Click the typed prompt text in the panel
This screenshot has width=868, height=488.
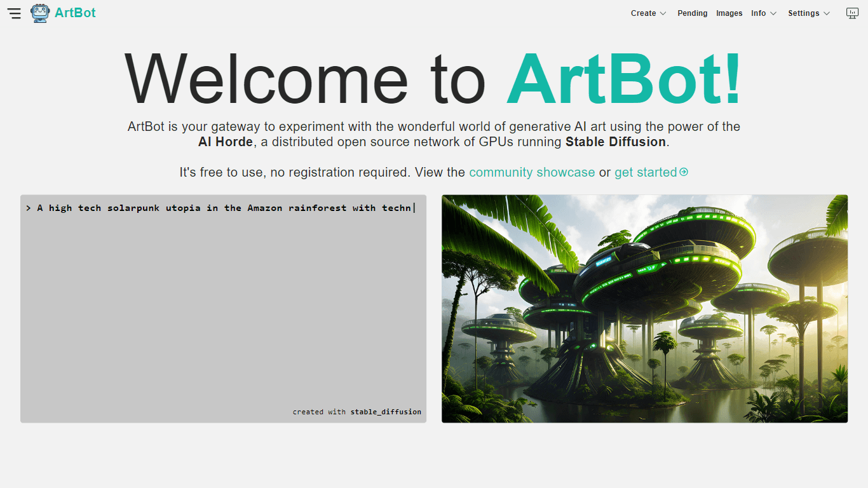(x=224, y=208)
